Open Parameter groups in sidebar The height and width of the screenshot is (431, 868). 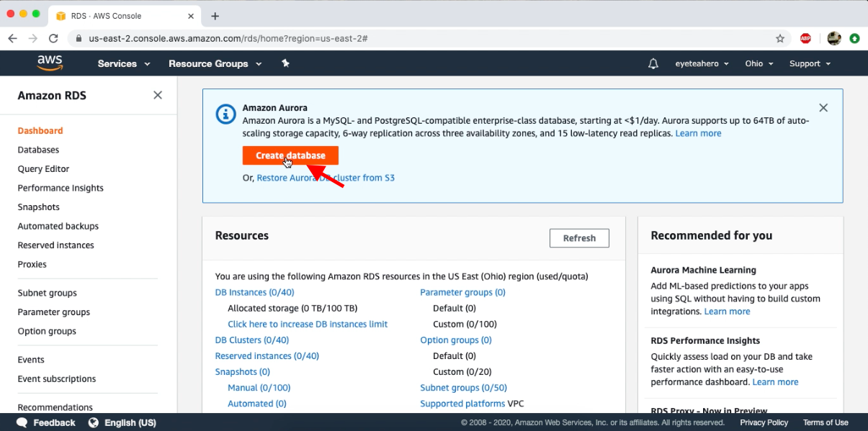click(54, 312)
